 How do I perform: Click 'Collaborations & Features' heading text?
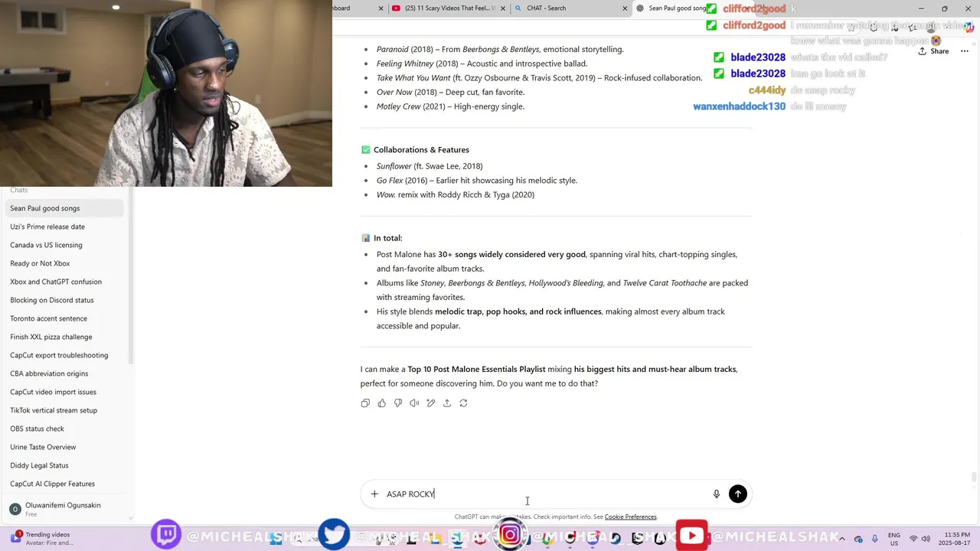pos(421,150)
